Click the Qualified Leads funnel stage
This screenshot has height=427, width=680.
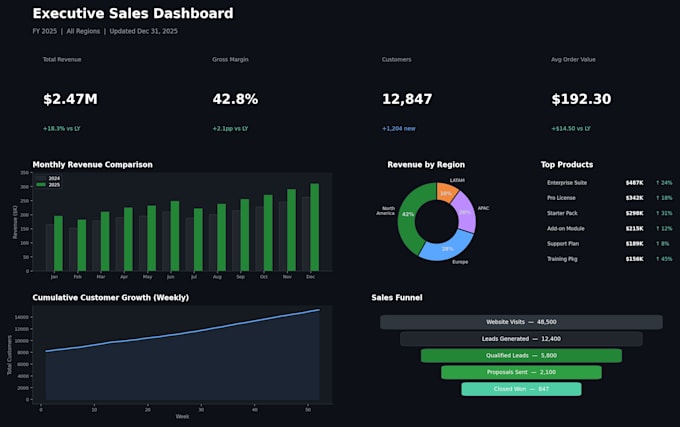coord(521,355)
